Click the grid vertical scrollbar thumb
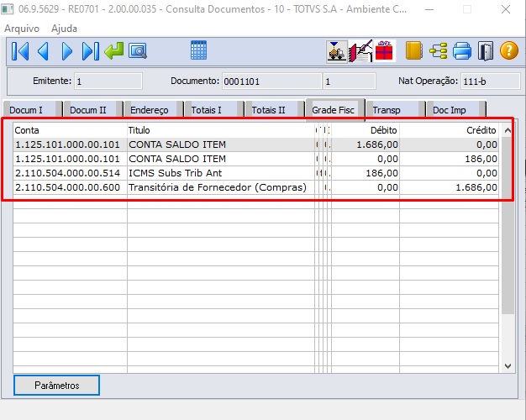 coord(508,225)
